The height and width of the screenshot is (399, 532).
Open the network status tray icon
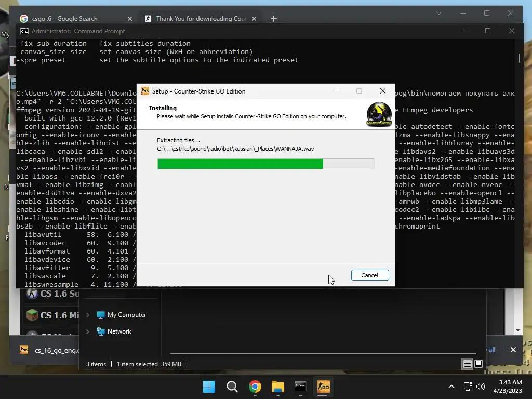point(468,387)
